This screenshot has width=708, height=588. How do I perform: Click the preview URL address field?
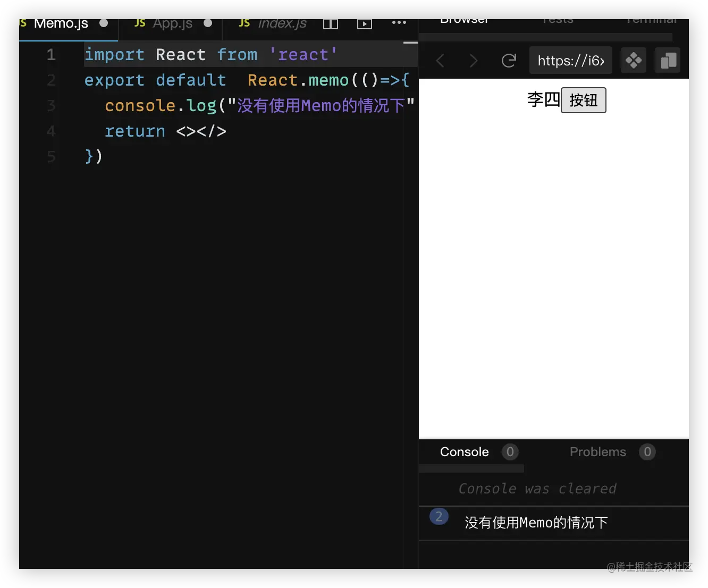(571, 61)
